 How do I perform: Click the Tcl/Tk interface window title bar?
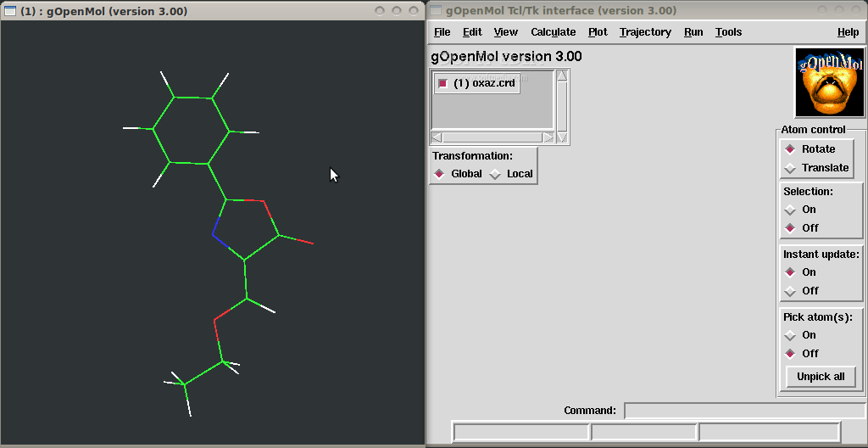tap(647, 10)
